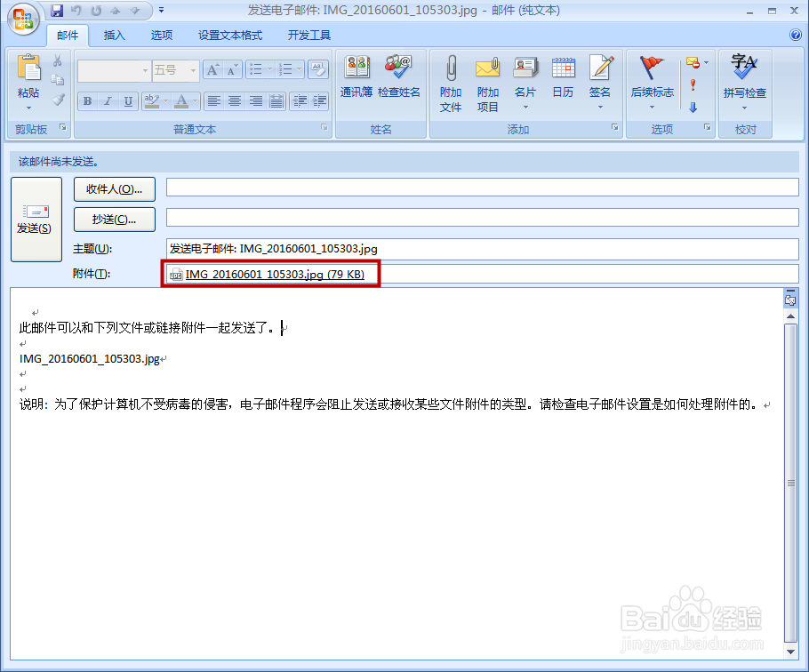Screen dimensions: 809x672
Task: Toggle italic formatting
Action: [x=108, y=101]
